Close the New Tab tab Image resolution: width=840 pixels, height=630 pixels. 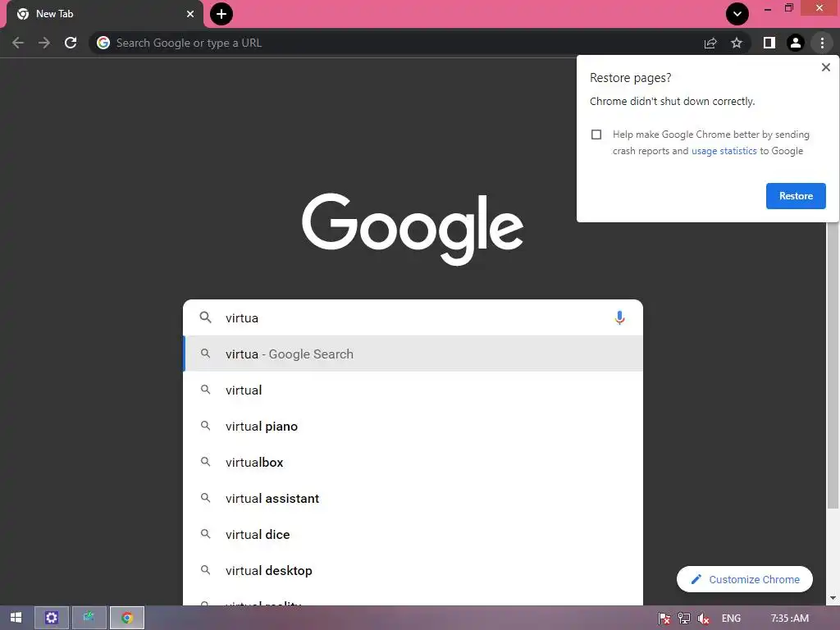point(190,14)
